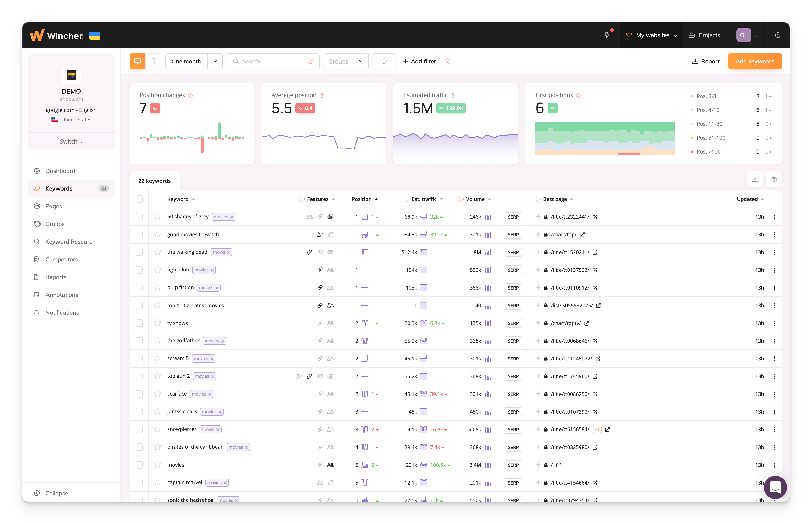Open the Groups filter dropdown
812x524 pixels.
[360, 61]
